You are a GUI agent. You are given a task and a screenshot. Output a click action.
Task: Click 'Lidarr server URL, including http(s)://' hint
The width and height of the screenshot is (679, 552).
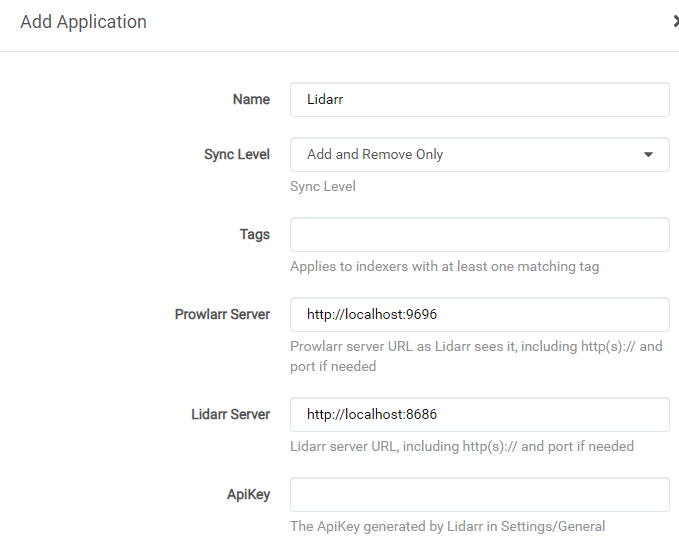pyautogui.click(x=462, y=446)
